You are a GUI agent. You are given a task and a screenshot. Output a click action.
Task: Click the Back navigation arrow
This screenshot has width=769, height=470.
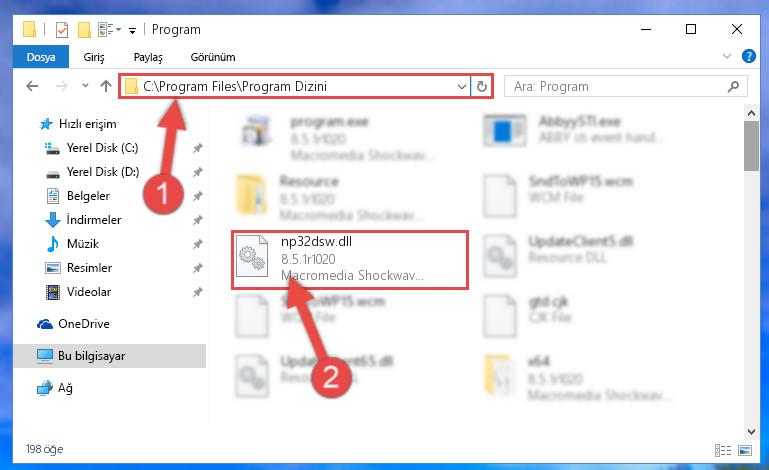pos(32,86)
